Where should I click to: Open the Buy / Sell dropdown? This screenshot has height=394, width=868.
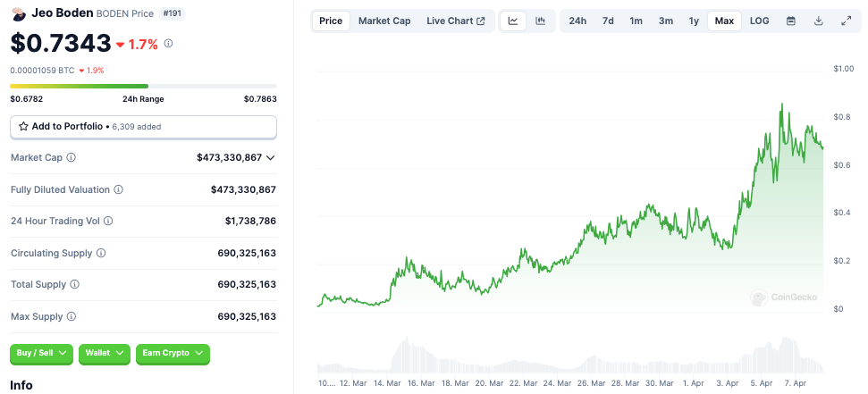click(x=41, y=353)
